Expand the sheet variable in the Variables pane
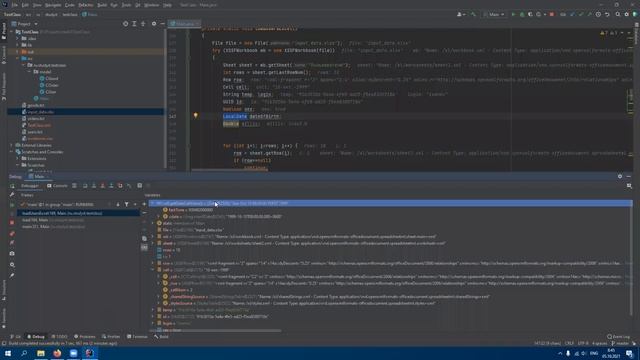 click(153, 243)
